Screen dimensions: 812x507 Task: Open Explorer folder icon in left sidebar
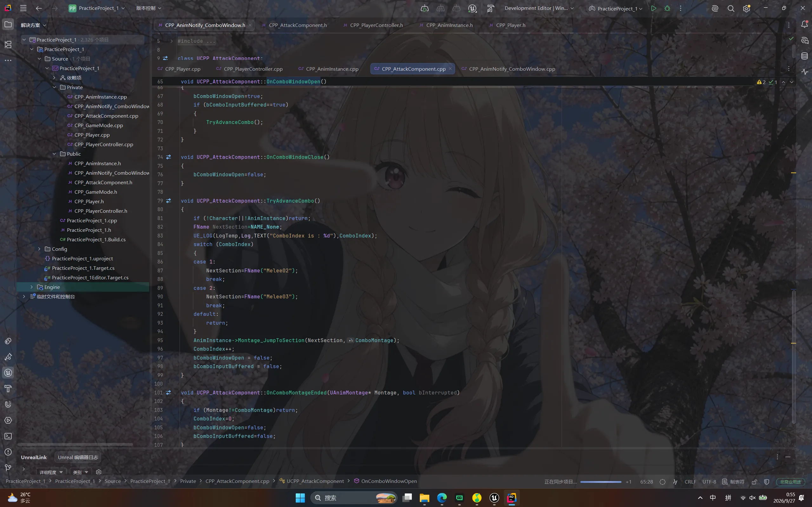8,24
